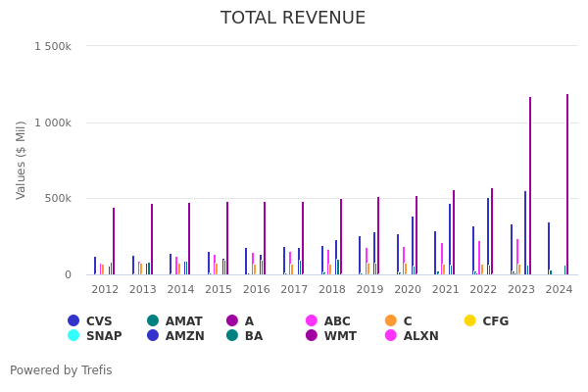Click the 2018 x-axis year label
This screenshot has height=392, width=588.
[331, 290]
